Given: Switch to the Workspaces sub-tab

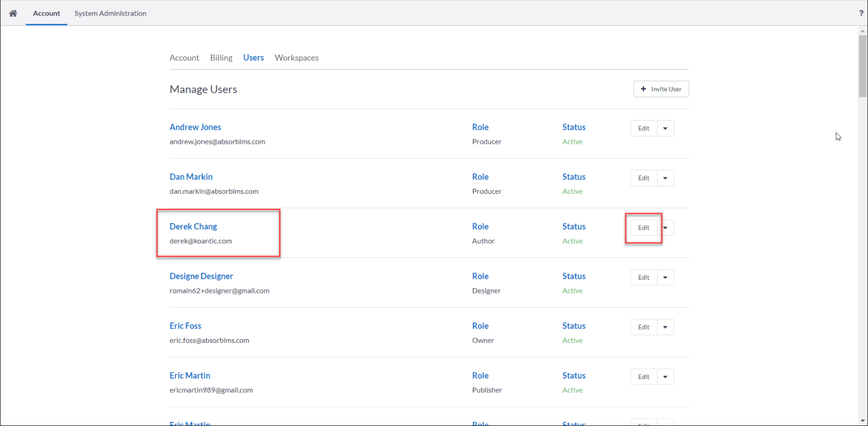Looking at the screenshot, I should click(x=297, y=58).
